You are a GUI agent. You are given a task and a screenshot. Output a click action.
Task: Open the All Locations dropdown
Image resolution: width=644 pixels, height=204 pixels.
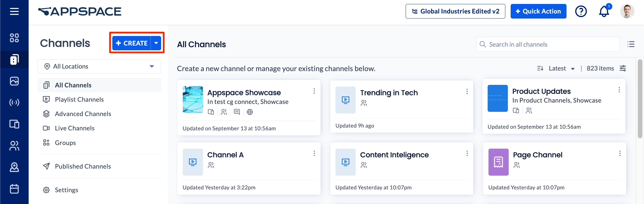99,66
